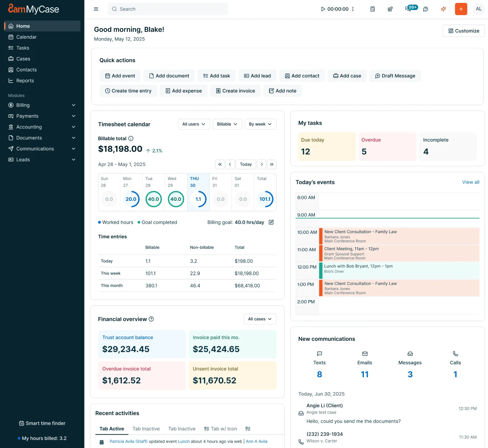
Task: Open the All users filter dropdown
Action: click(194, 124)
